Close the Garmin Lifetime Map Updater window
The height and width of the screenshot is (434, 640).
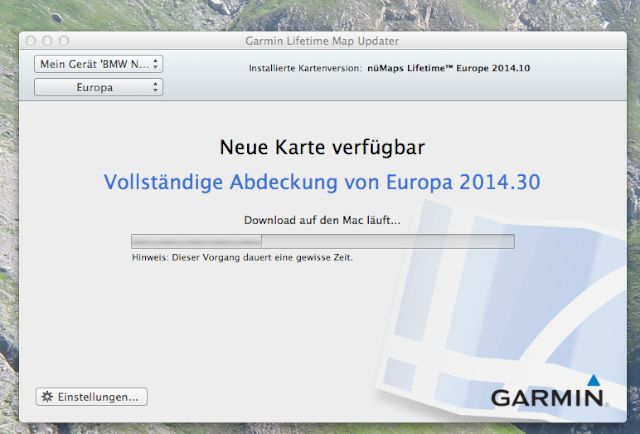coord(31,41)
